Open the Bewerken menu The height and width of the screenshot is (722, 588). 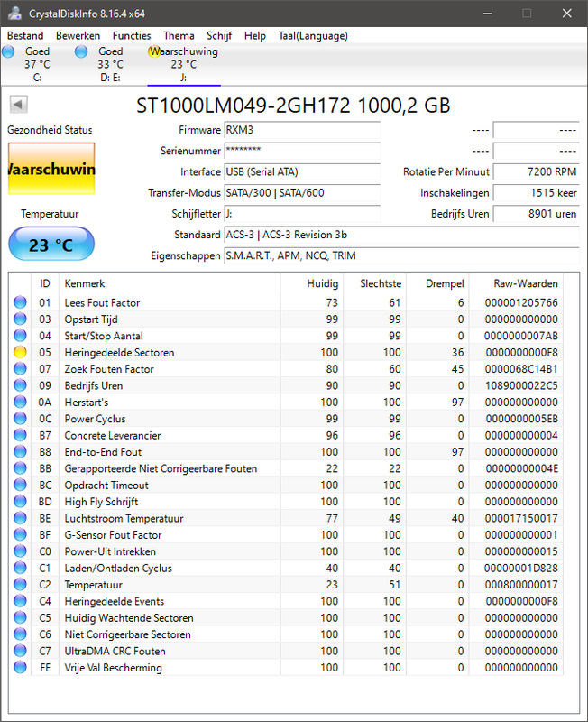pos(79,35)
